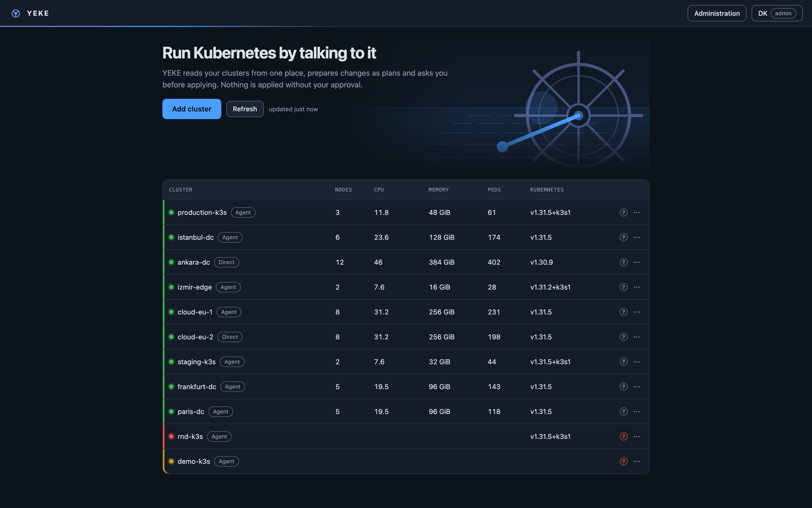Open help for production-k3s cluster
Image resolution: width=812 pixels, height=508 pixels.
623,212
